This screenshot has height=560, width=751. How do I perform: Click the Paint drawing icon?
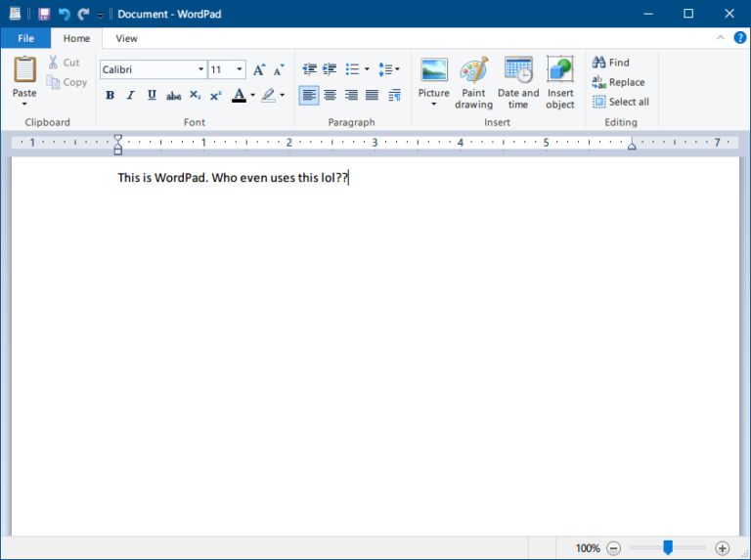[473, 70]
